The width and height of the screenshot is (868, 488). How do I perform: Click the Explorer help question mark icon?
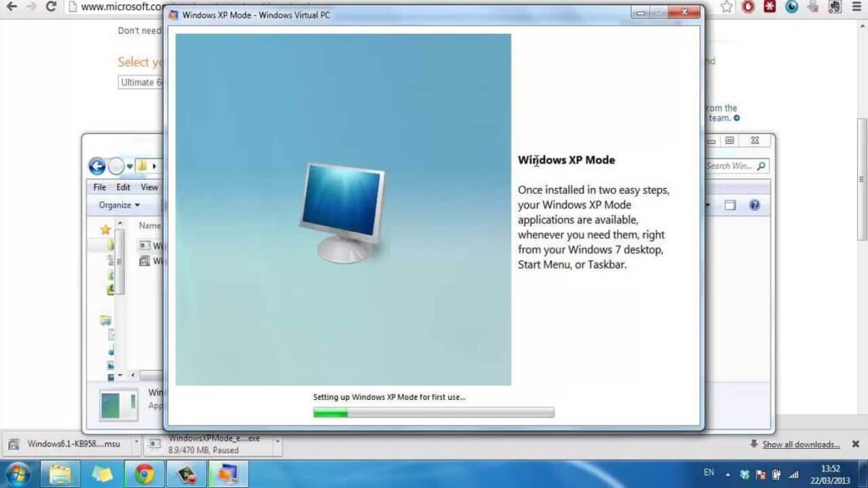tap(754, 205)
